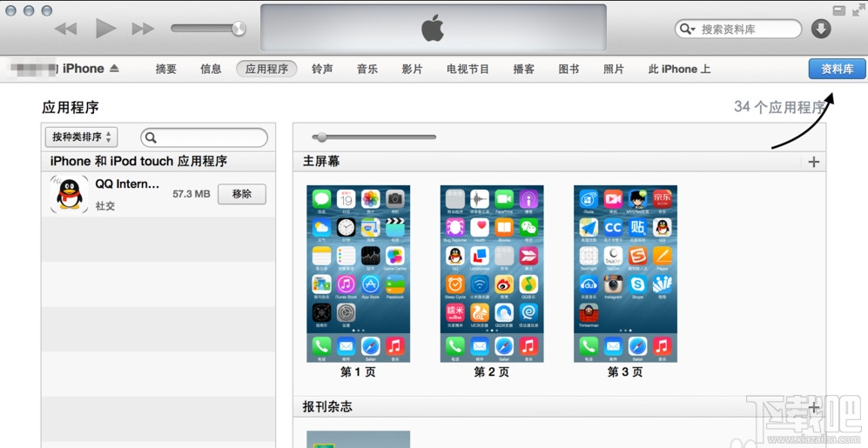The height and width of the screenshot is (448, 868).
Task: Switch to mini player icon
Action: click(838, 10)
